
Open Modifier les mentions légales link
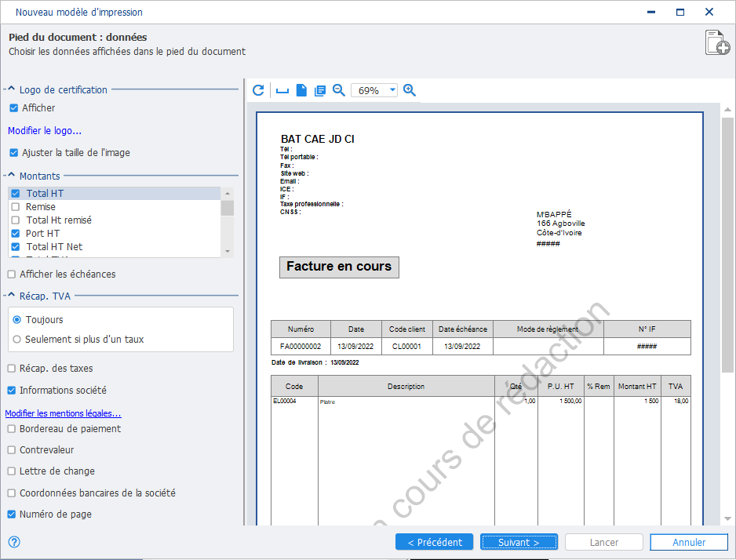(x=63, y=413)
